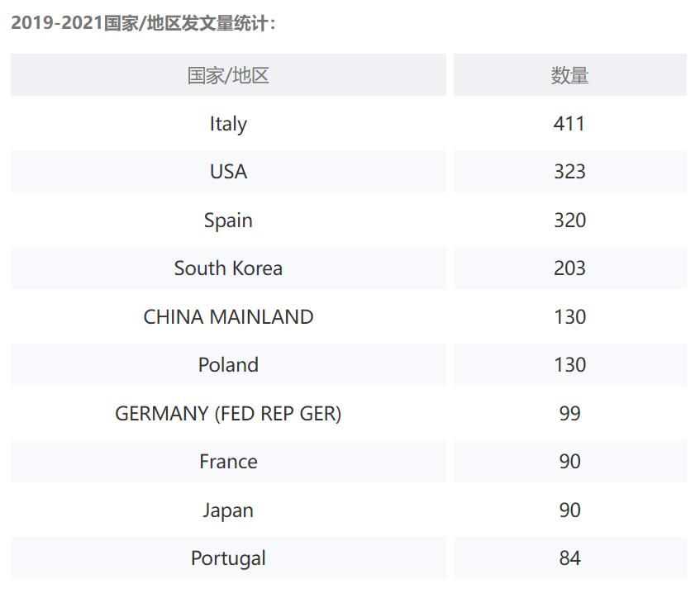Click the count 130 in Poland's row
The height and width of the screenshot is (598, 700).
(x=569, y=365)
